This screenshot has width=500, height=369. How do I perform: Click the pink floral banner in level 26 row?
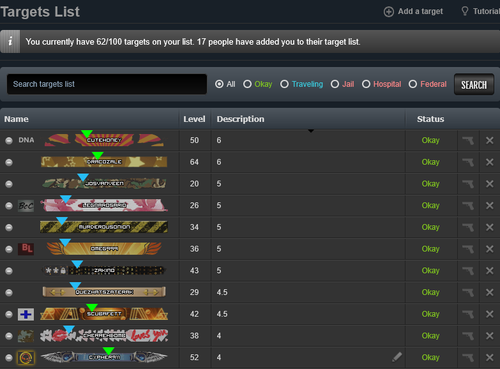[x=104, y=205]
